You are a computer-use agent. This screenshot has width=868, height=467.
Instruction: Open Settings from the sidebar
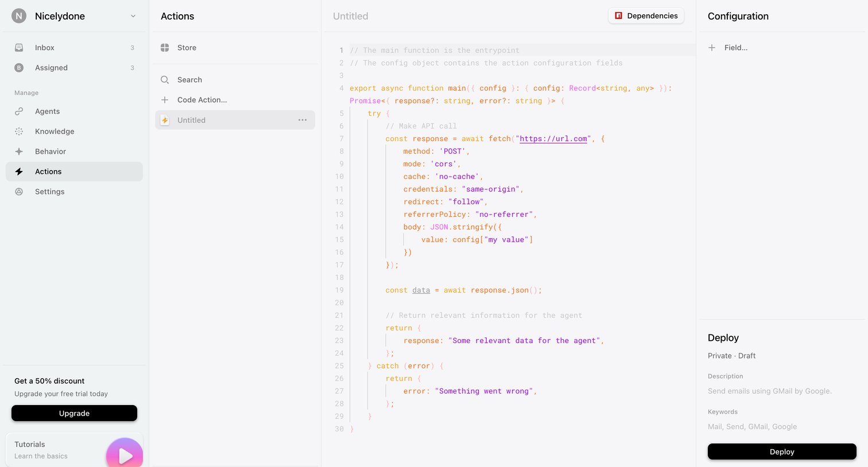coord(74,192)
